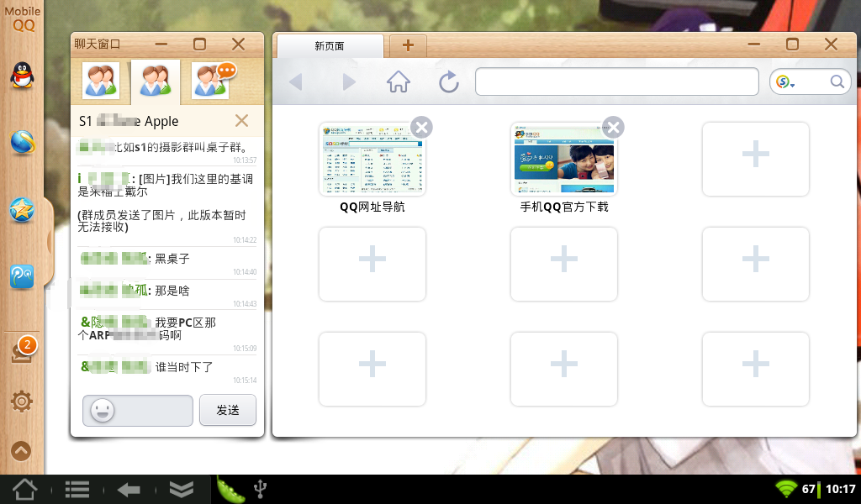Image resolution: width=861 pixels, height=504 pixels.
Task: Click the 发送 send button
Action: click(x=227, y=410)
